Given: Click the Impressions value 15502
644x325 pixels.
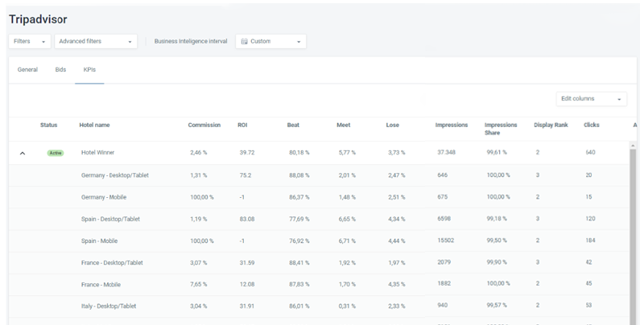Looking at the screenshot, I should (x=446, y=241).
